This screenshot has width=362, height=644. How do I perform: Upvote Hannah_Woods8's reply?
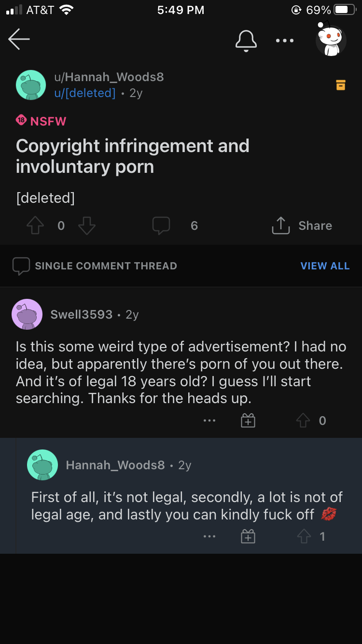[304, 536]
